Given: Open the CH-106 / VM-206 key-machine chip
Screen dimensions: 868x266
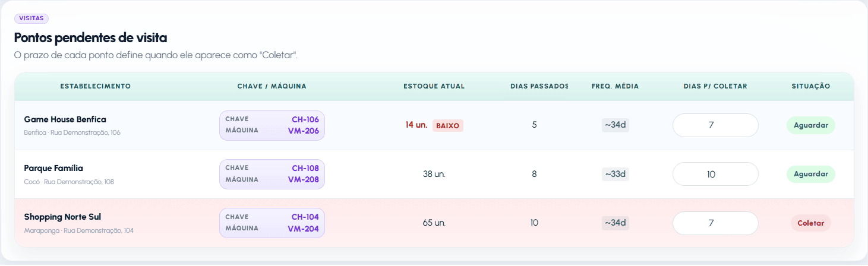Looking at the screenshot, I should click(x=272, y=125).
